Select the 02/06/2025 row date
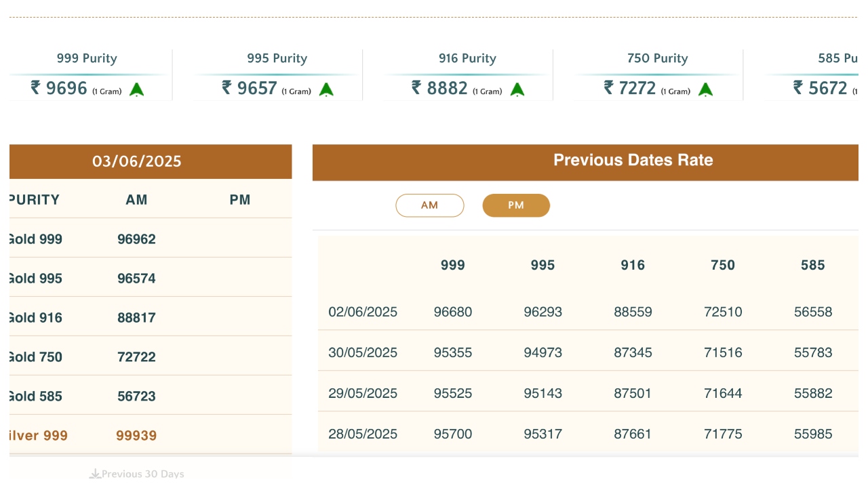Screen dimensions: 868x488 click(363, 312)
